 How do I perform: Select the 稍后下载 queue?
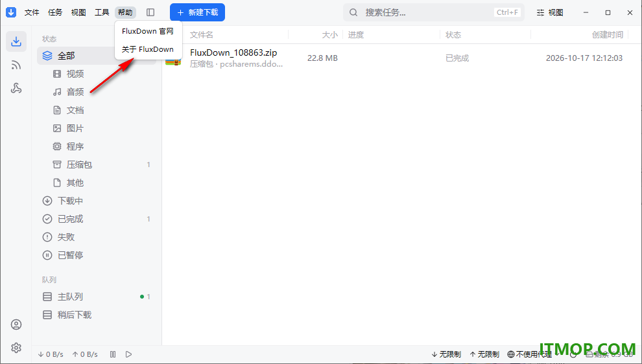click(97, 315)
